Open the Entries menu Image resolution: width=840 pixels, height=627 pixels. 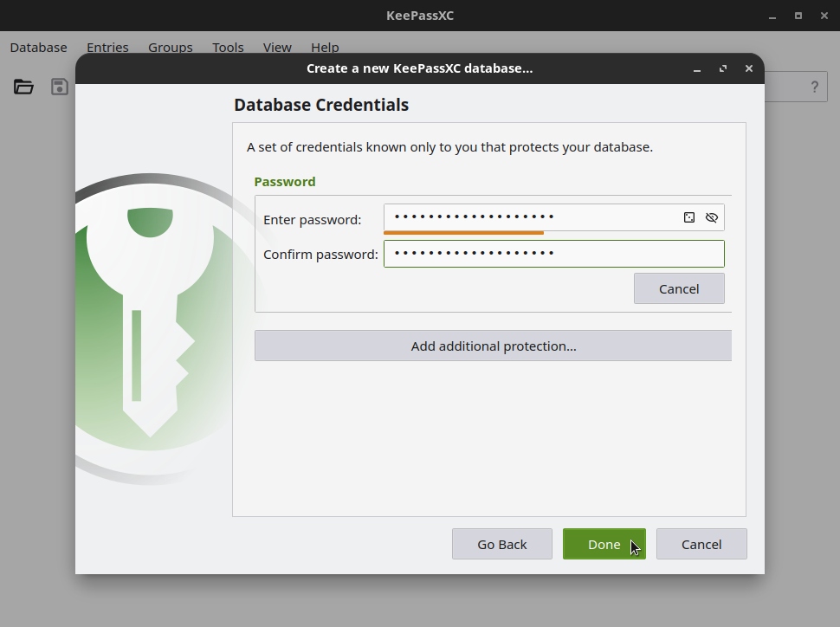(x=107, y=47)
